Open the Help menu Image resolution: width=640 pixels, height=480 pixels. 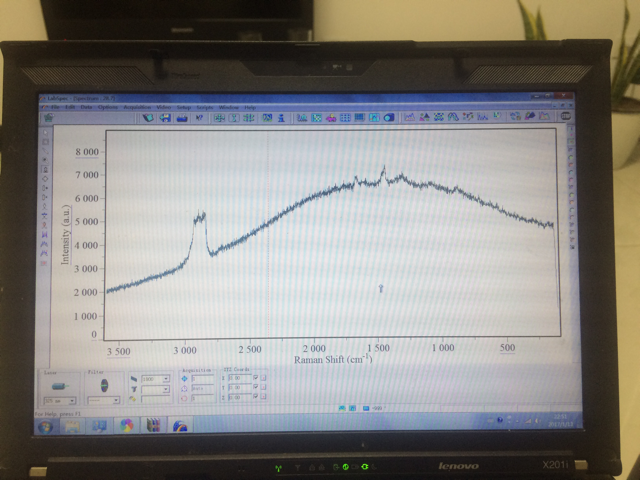click(x=250, y=107)
